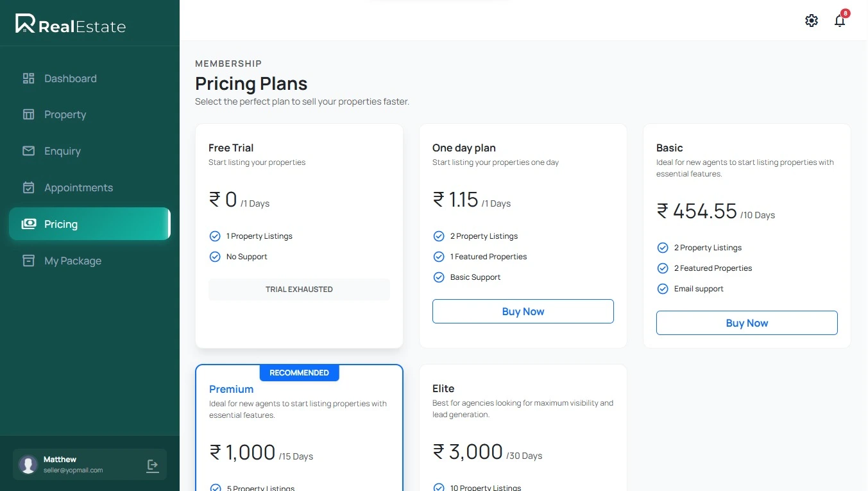Click the RealEstate logo icon
This screenshot has height=491, width=868.
point(25,24)
